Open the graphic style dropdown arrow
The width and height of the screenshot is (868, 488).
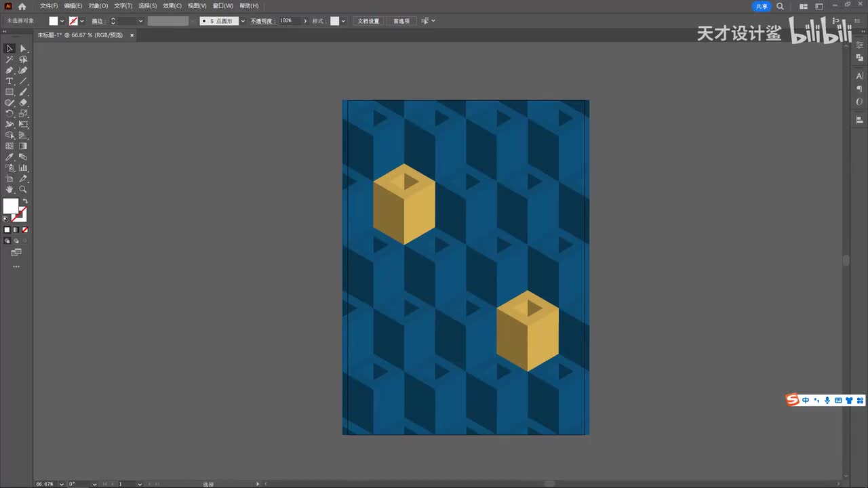(x=343, y=21)
